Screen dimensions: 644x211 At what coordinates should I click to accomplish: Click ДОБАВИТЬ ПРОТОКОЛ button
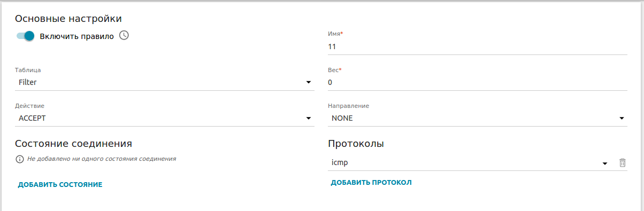tap(371, 182)
